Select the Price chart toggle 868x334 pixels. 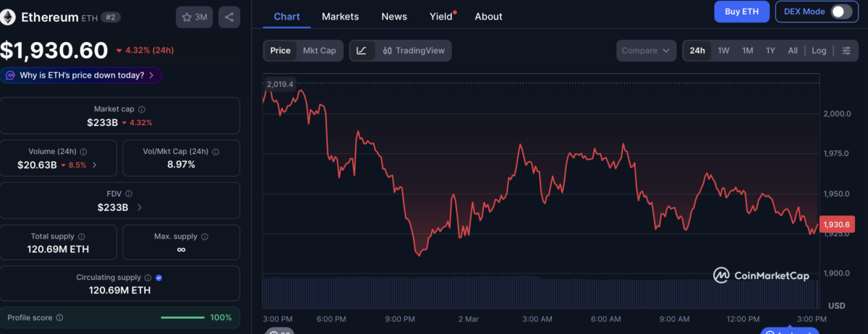click(x=281, y=51)
